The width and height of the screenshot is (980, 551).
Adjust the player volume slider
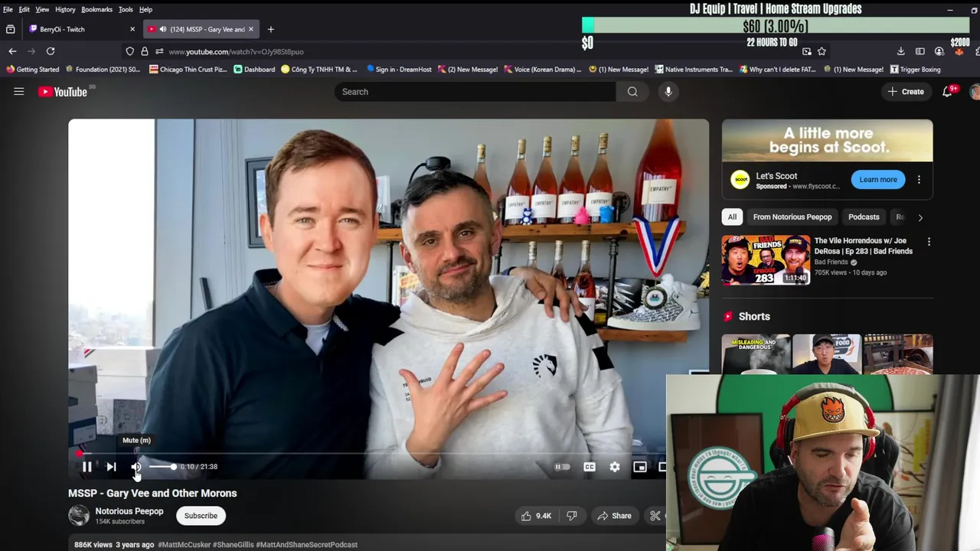[162, 467]
